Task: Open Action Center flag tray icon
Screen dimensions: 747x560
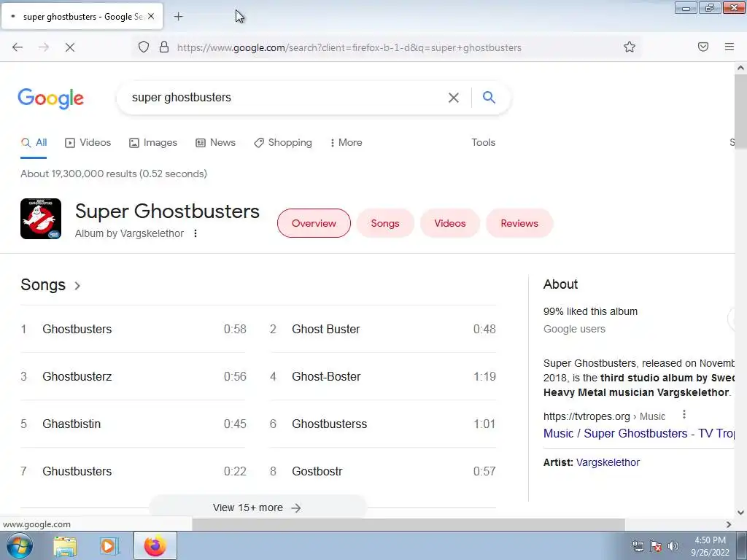Action: coord(656,546)
